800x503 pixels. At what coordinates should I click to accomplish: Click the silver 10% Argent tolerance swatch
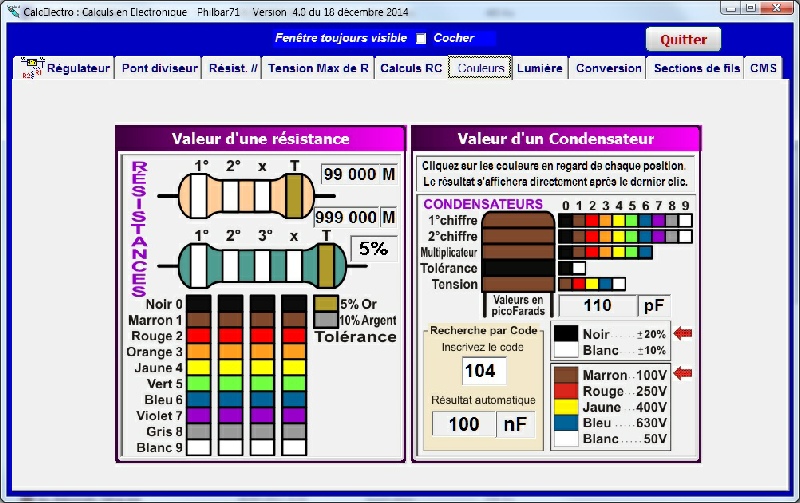pyautogui.click(x=326, y=319)
